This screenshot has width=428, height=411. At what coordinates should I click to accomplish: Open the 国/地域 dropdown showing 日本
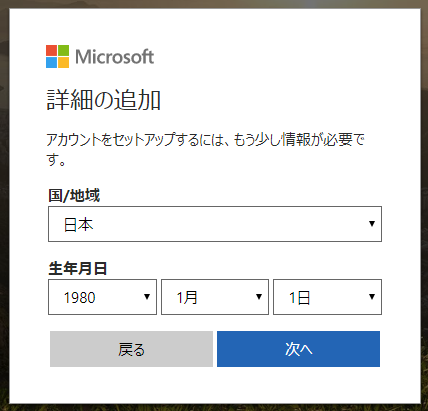(x=215, y=224)
